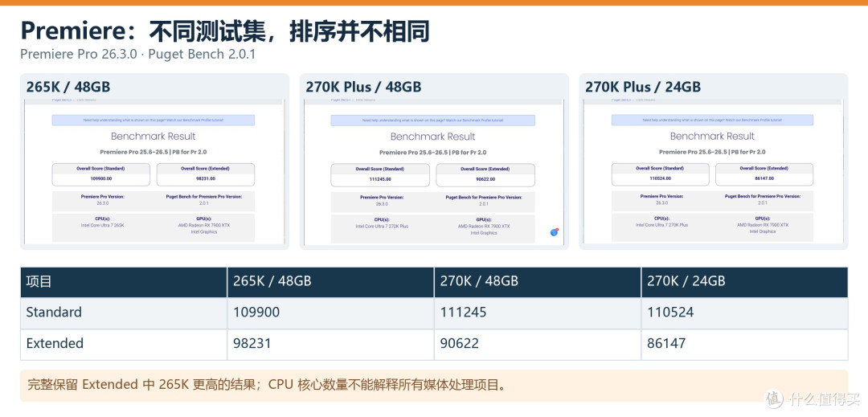Click the table cell with value 111245
Screen dimensions: 868x417
pos(538,313)
